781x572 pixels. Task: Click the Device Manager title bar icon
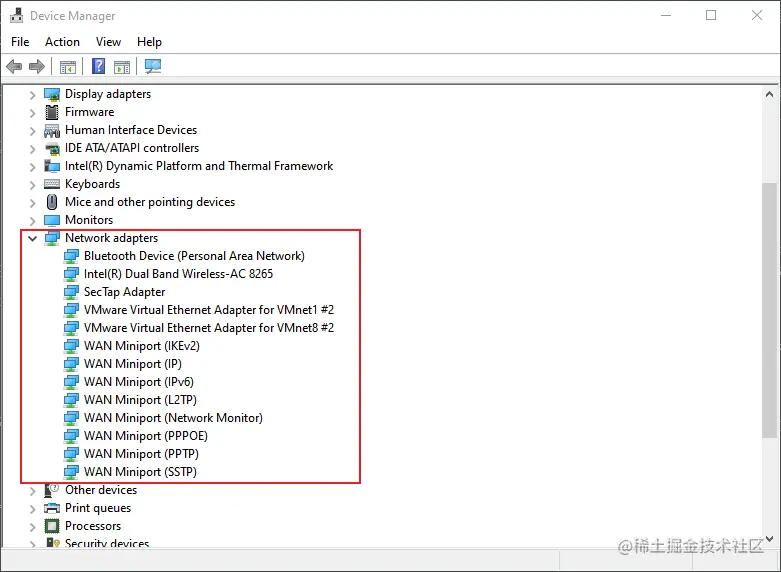[16, 15]
